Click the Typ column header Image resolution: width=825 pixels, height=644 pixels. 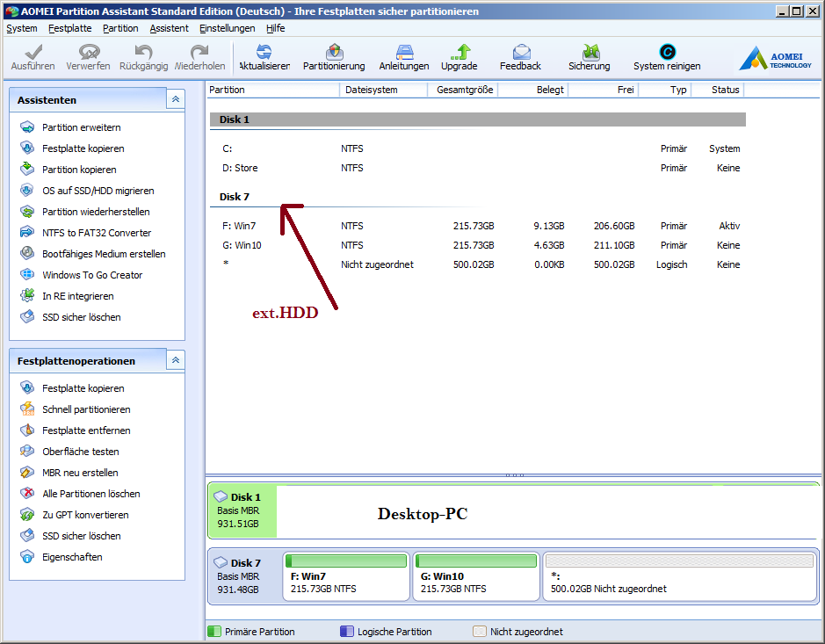[665, 90]
